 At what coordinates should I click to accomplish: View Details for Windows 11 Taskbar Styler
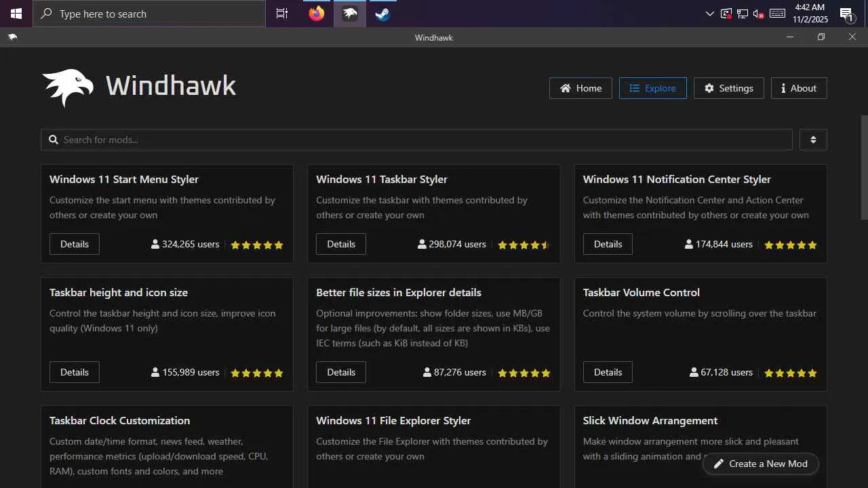(341, 244)
